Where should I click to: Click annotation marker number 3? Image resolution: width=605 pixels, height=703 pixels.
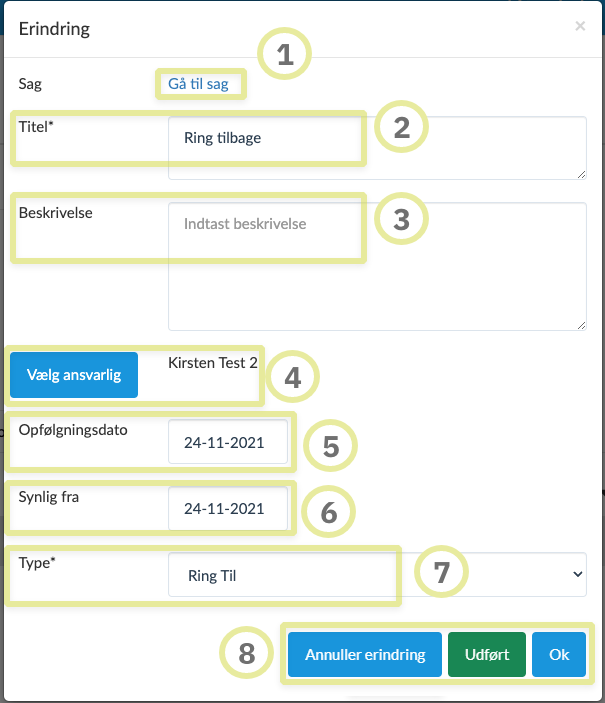(401, 220)
